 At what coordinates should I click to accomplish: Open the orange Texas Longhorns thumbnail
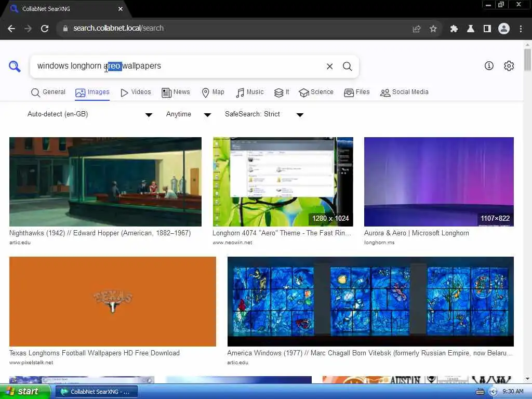pyautogui.click(x=113, y=301)
